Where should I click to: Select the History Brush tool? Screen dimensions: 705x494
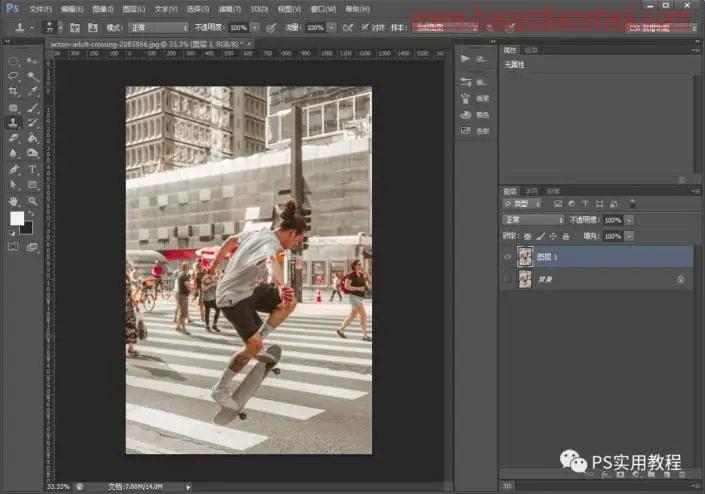click(x=32, y=123)
